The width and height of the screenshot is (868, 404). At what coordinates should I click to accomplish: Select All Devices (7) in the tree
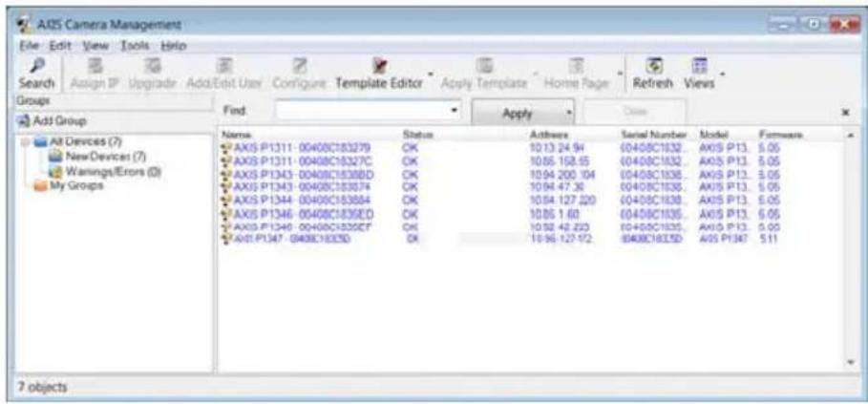click(85, 141)
